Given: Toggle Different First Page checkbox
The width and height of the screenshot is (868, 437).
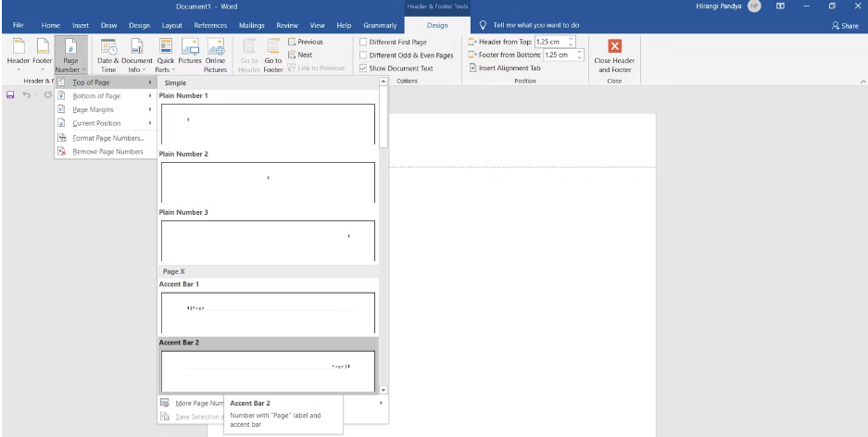Looking at the screenshot, I should [363, 42].
